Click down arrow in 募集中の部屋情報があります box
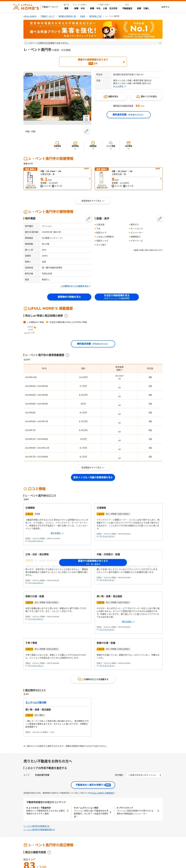 click(124, 62)
